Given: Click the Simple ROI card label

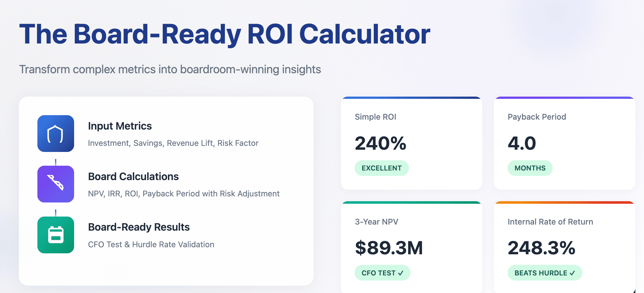Looking at the screenshot, I should [x=375, y=117].
